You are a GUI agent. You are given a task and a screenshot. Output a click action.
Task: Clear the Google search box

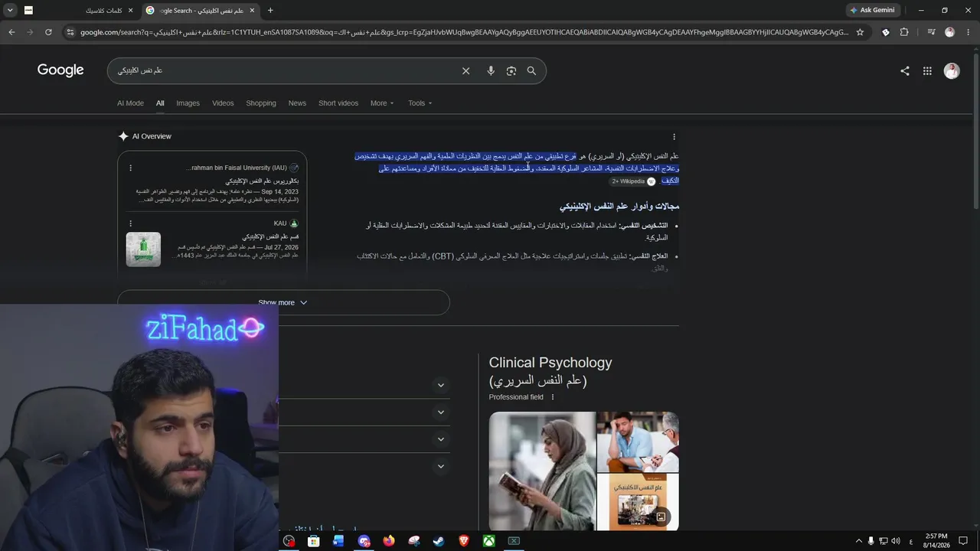465,71
